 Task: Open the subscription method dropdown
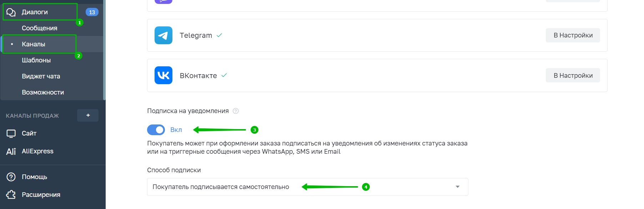[307, 187]
